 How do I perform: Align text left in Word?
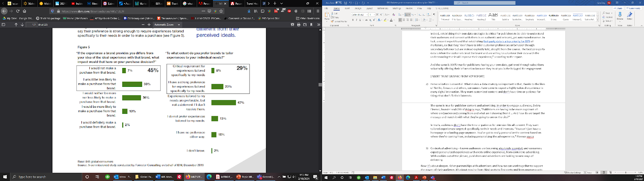[x=400, y=20]
